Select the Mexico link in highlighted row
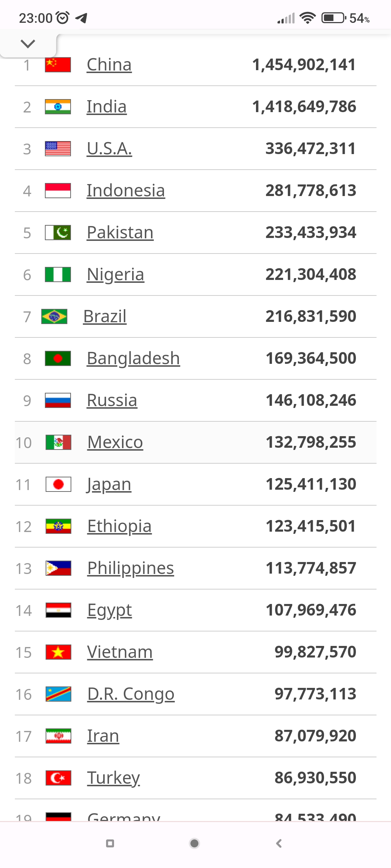The width and height of the screenshot is (391, 868). click(115, 442)
